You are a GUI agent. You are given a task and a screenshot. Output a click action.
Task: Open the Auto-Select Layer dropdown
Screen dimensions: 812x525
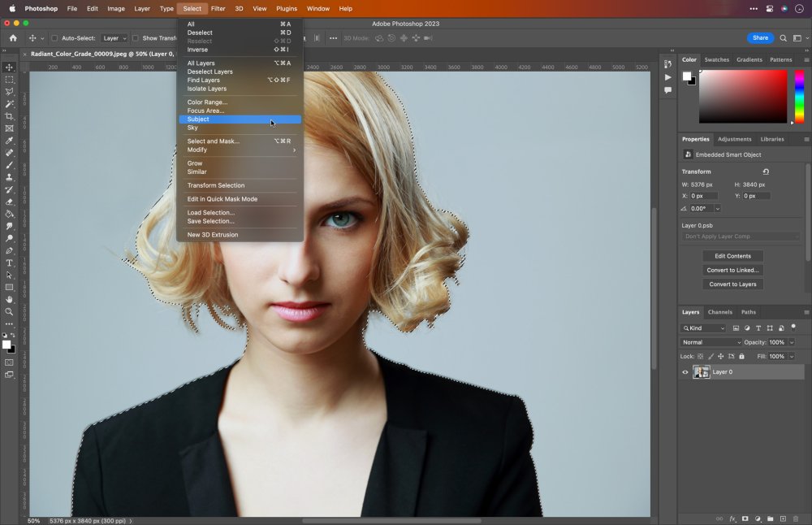click(x=114, y=38)
